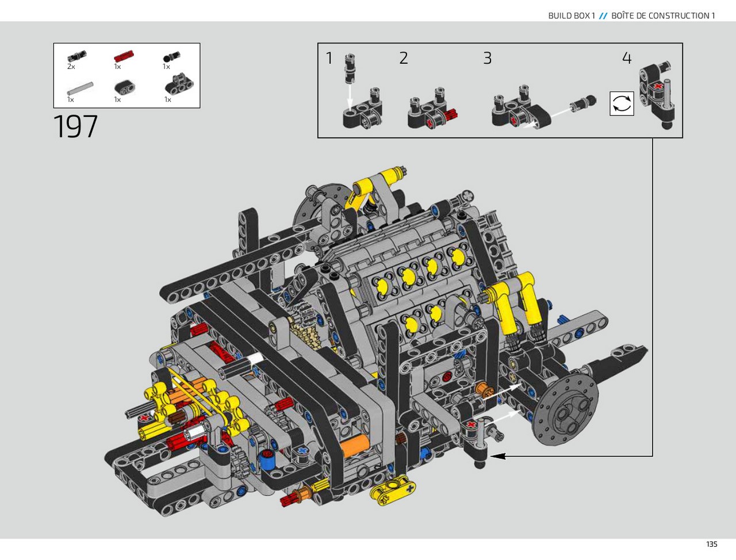Click the sub-step 1 assembly image
736x560 pixels.
[x=362, y=91]
